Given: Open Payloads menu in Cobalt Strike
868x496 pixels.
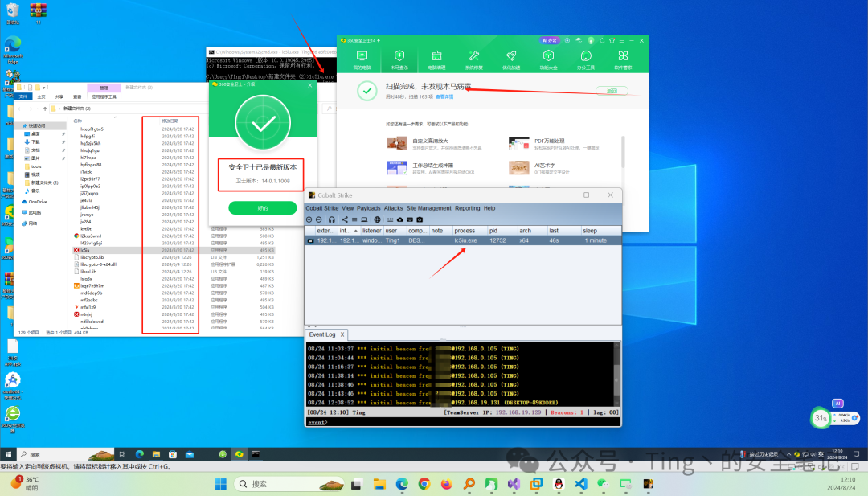Looking at the screenshot, I should (369, 208).
